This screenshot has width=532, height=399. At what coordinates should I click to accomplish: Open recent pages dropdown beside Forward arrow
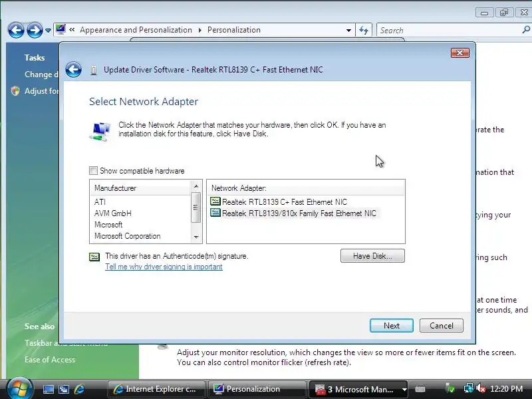tap(48, 31)
